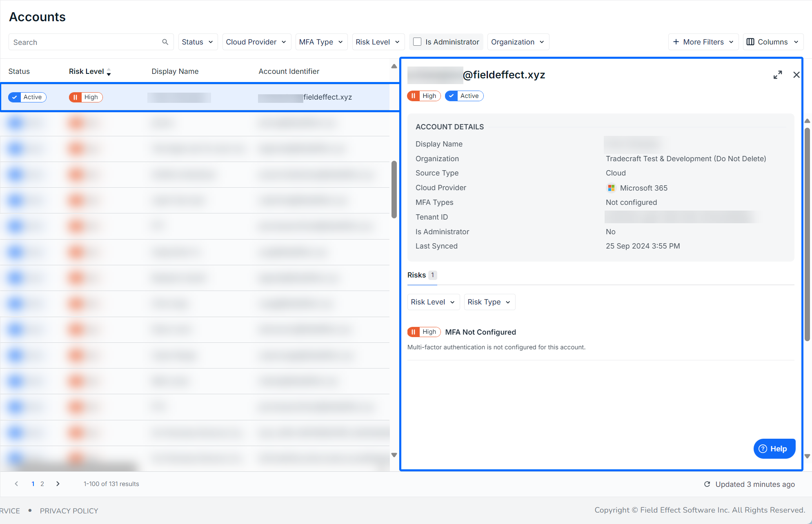The image size is (812, 524).
Task: Open the Help chat button
Action: [774, 449]
